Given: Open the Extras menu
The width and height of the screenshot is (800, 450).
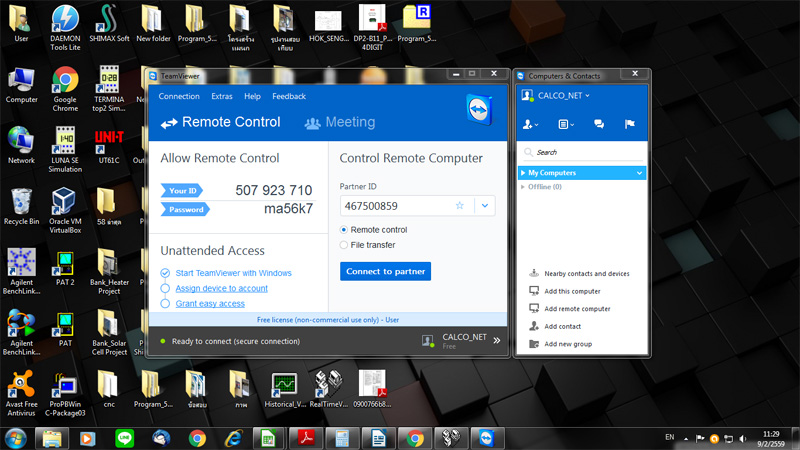Looking at the screenshot, I should click(x=222, y=97).
